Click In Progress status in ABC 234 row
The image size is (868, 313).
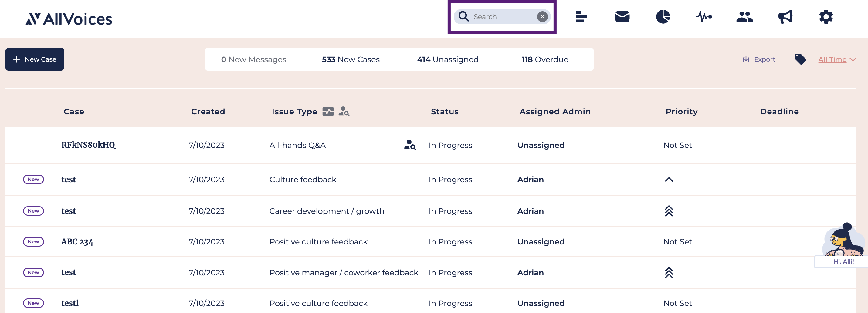[450, 242]
